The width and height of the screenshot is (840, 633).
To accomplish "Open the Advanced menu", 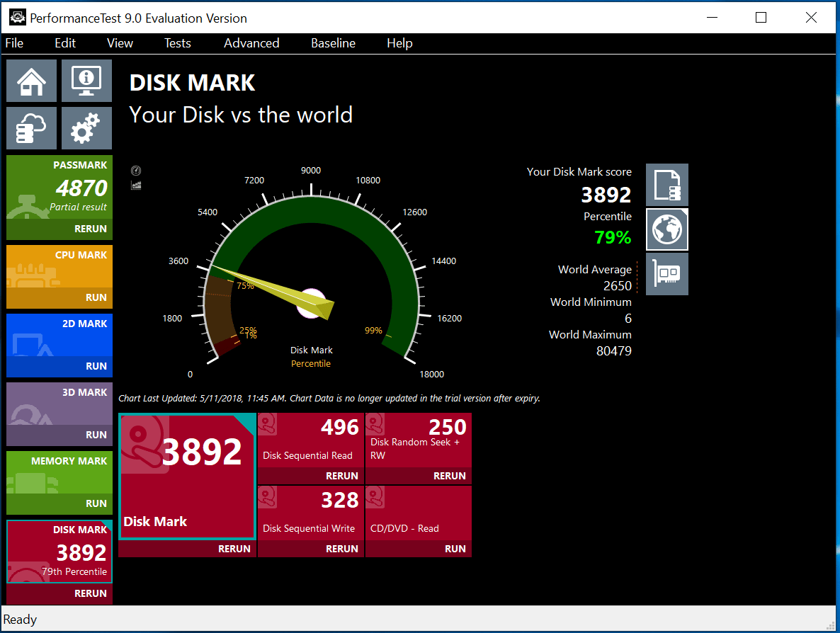I will click(x=251, y=43).
